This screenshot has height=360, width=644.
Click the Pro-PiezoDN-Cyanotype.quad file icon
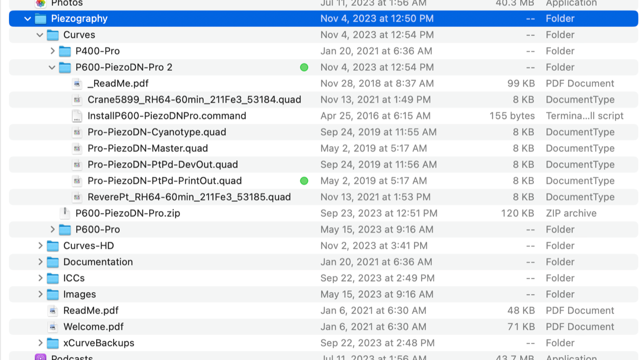(77, 132)
